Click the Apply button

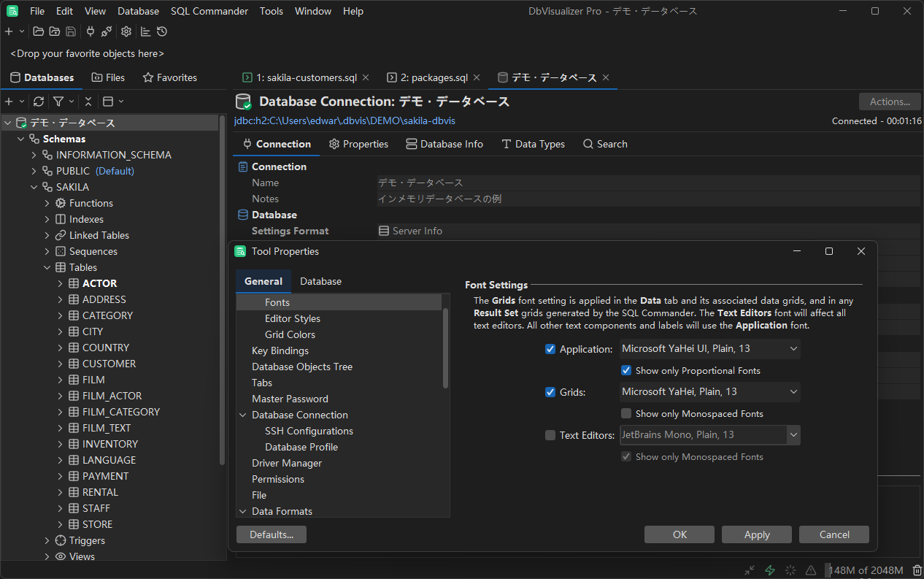pyautogui.click(x=756, y=534)
